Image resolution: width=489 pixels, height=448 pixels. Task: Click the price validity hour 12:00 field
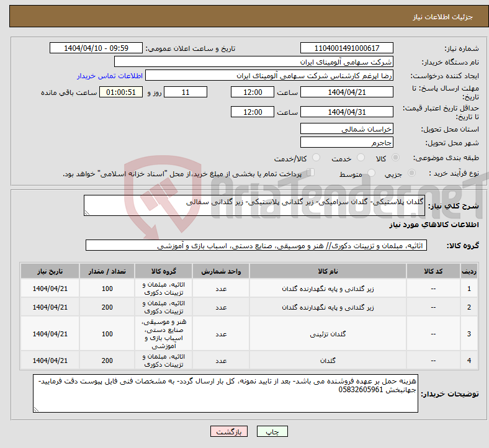253,112
